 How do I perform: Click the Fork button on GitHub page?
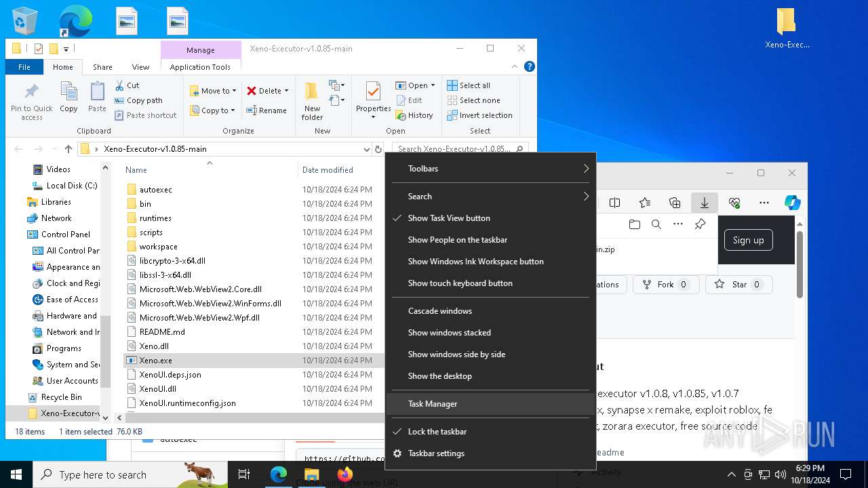pos(665,285)
